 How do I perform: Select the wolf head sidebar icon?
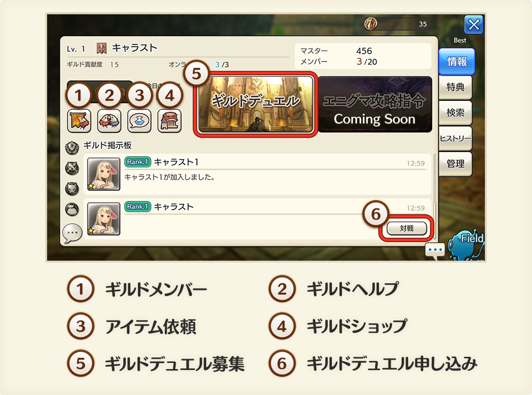coord(72,189)
